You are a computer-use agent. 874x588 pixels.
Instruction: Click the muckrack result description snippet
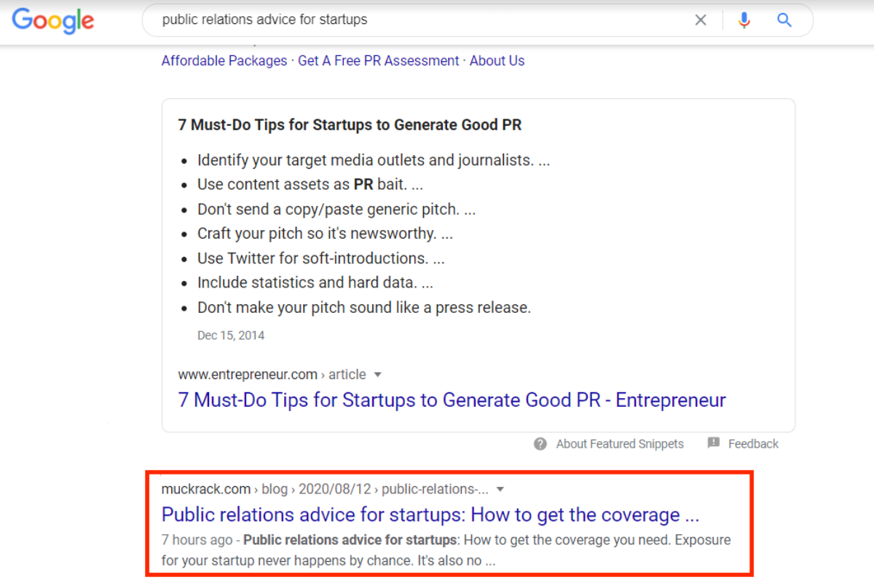(446, 551)
